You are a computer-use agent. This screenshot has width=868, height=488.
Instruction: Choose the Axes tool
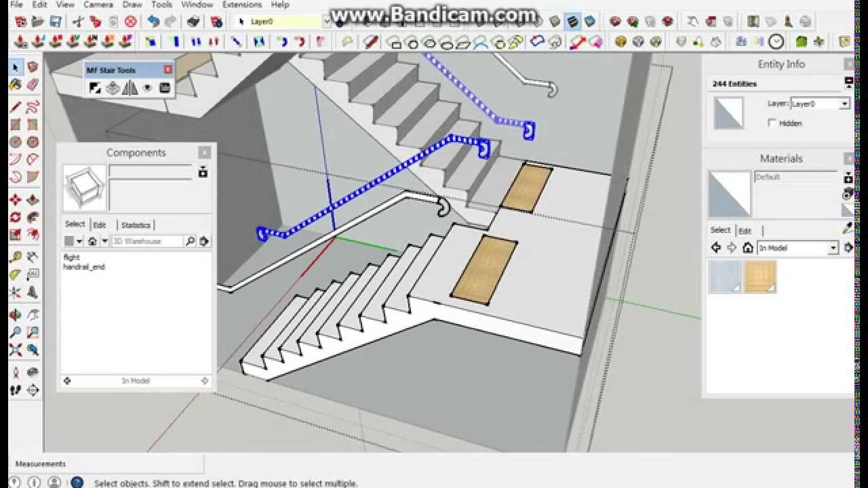(x=15, y=293)
